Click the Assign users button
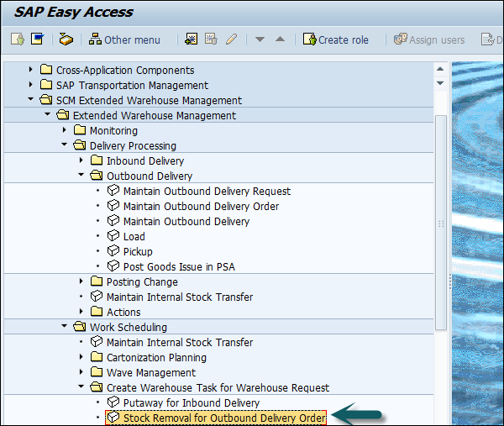504x426 pixels. pos(429,39)
